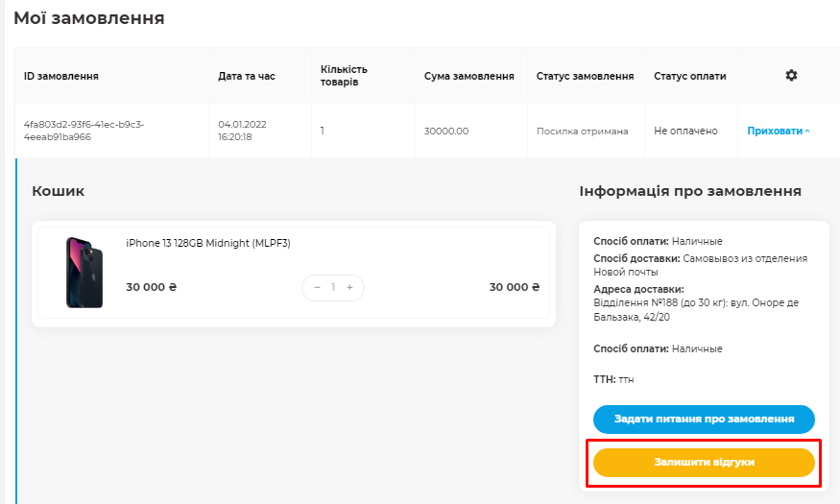Open iPhone 13 128GB Midnight product title

tap(208, 243)
